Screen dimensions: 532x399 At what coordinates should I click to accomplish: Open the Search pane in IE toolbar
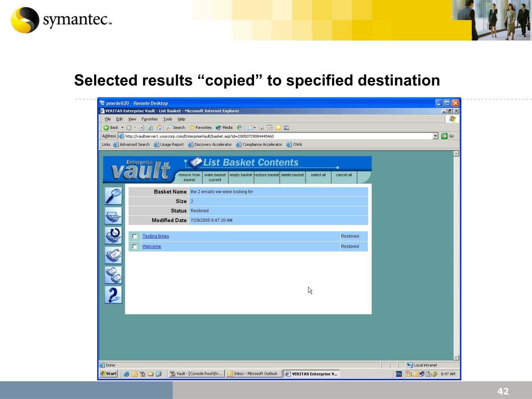[x=176, y=128]
